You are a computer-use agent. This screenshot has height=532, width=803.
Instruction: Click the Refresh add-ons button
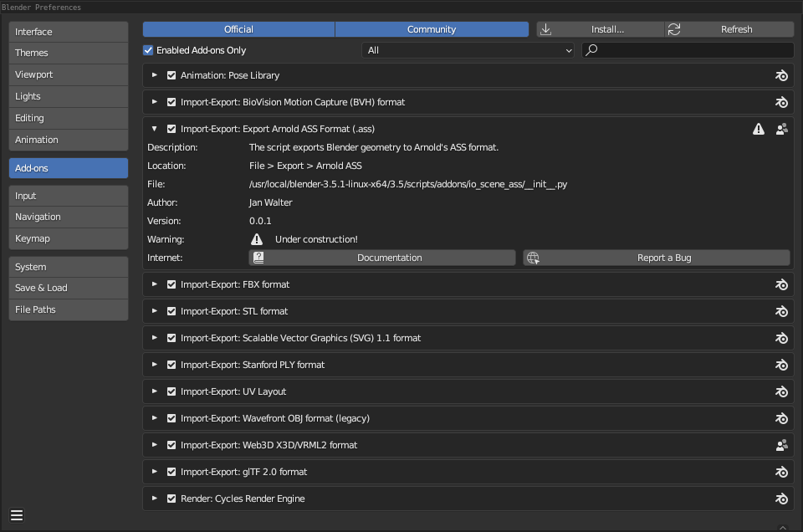click(729, 29)
